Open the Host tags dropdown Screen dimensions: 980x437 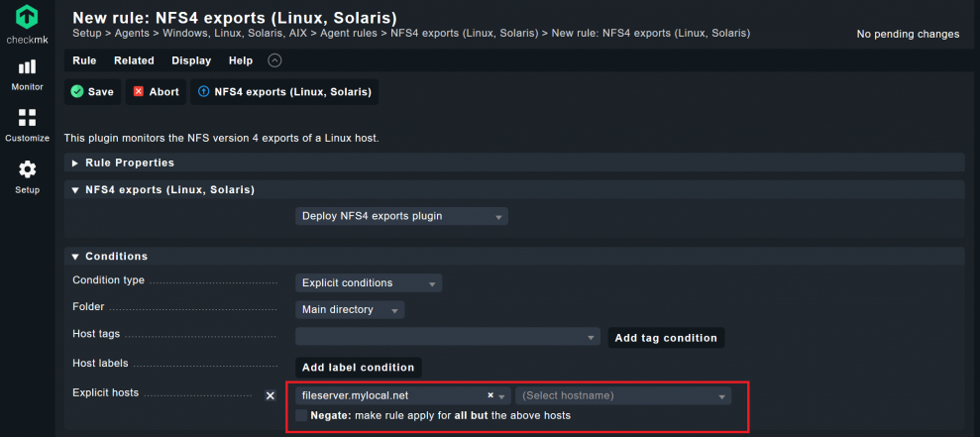(448, 338)
